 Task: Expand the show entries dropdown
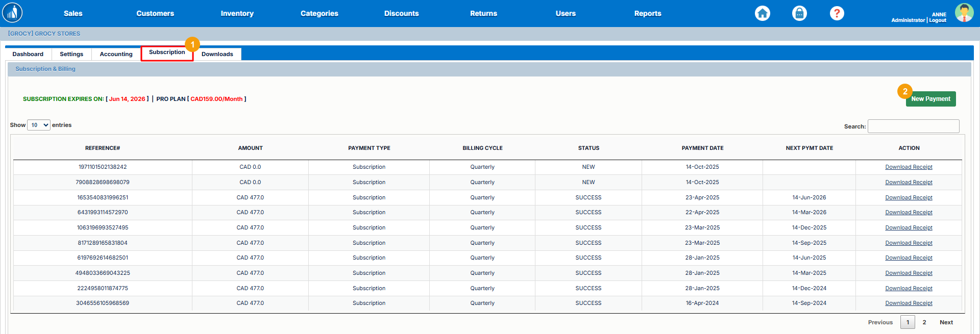(x=39, y=125)
